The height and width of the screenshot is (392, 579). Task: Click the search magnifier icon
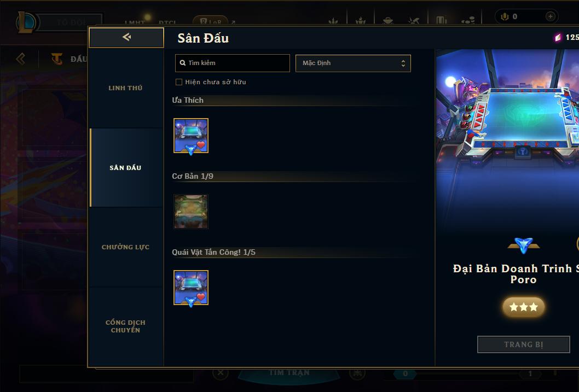pos(182,63)
